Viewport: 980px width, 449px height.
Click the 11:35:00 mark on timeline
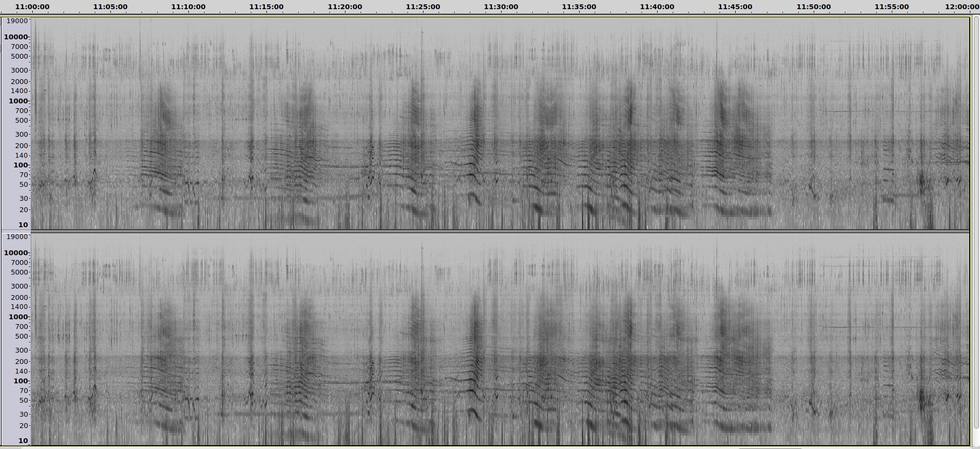point(579,7)
